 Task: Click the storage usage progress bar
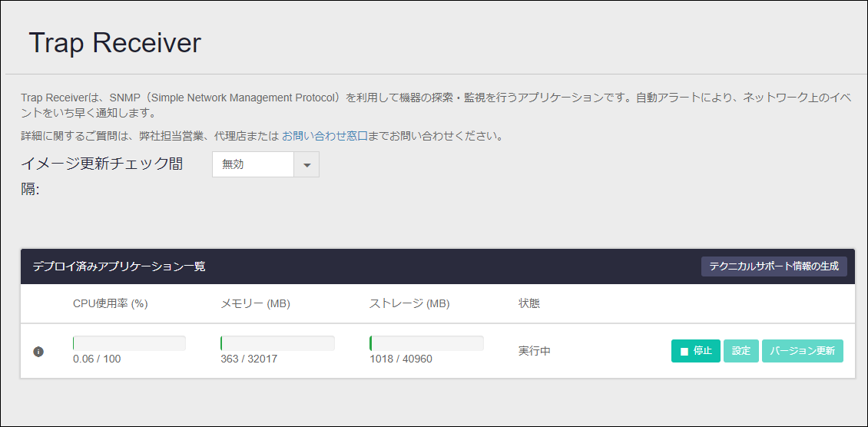point(426,343)
